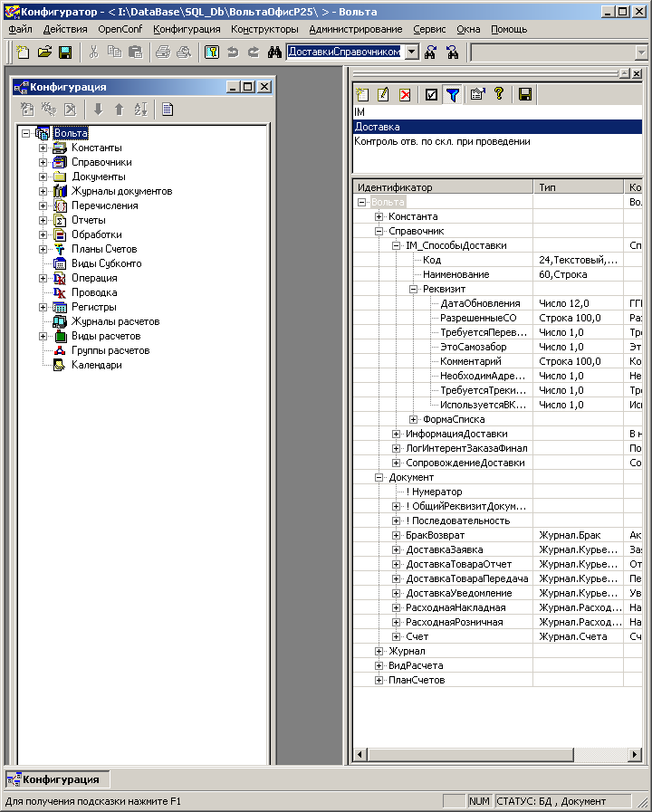Open the ДоставкиСправочником search dropdown arrow
Screen dimensions: 652x812
412,53
